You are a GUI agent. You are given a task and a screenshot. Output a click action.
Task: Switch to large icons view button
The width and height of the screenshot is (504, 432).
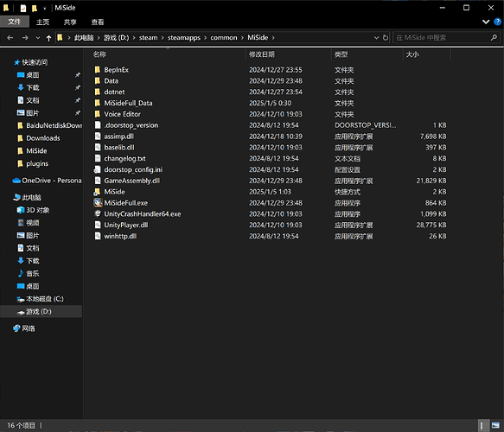(495, 426)
